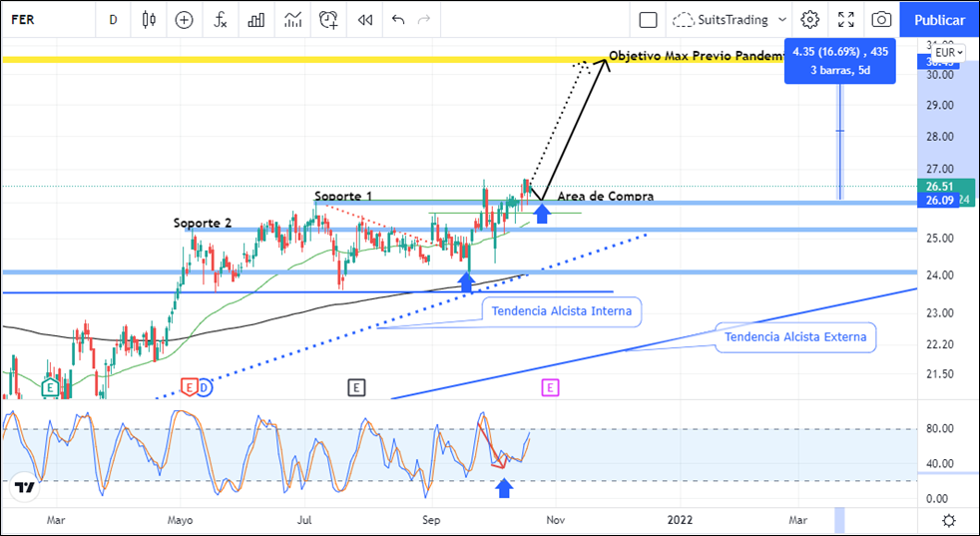Open indicator templates icon
Image resolution: width=980 pixels, height=536 pixels.
pos(292,19)
